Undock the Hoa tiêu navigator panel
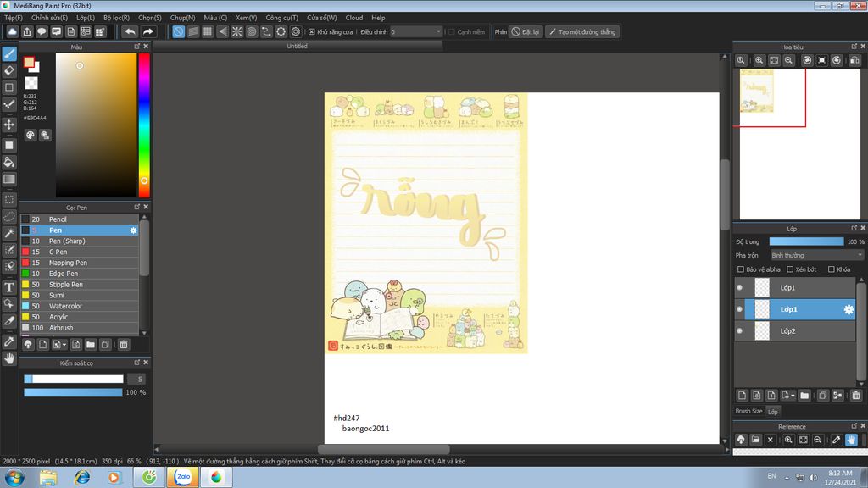 click(854, 47)
